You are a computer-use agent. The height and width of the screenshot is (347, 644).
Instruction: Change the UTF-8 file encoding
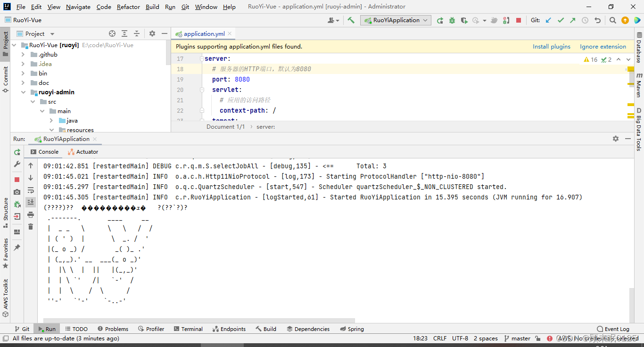point(460,339)
